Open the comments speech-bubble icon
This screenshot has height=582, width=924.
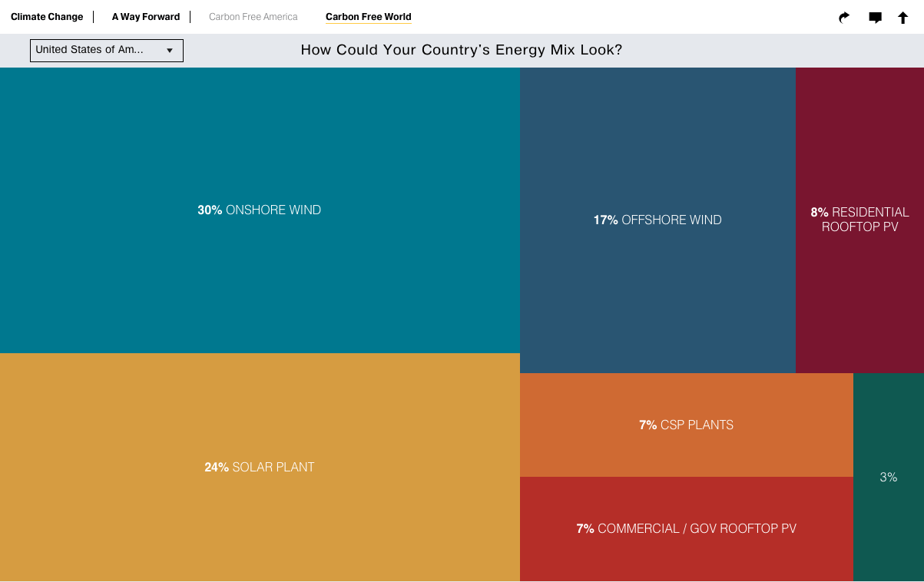pyautogui.click(x=875, y=17)
